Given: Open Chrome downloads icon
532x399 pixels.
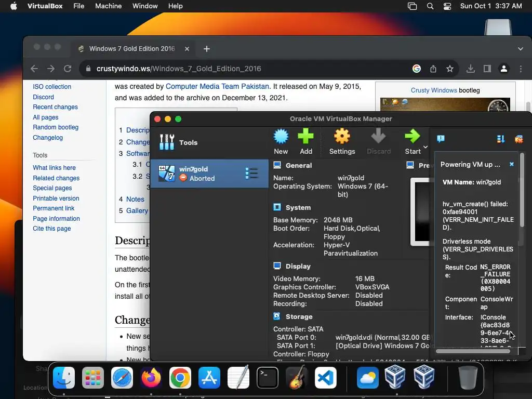Looking at the screenshot, I should (471, 69).
